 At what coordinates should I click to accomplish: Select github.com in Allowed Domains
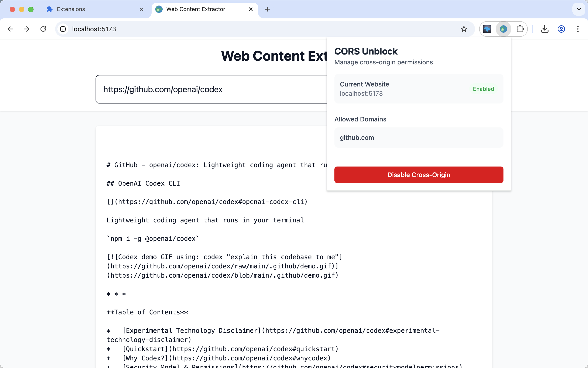(x=419, y=138)
